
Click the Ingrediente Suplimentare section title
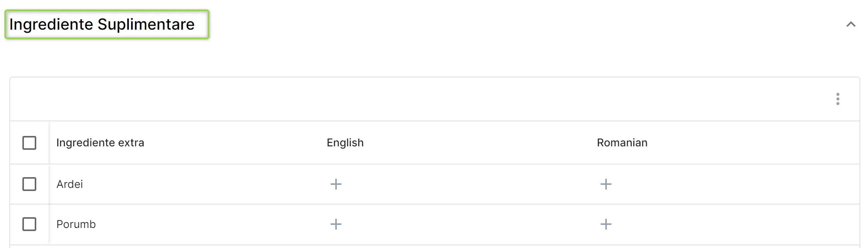click(x=102, y=24)
